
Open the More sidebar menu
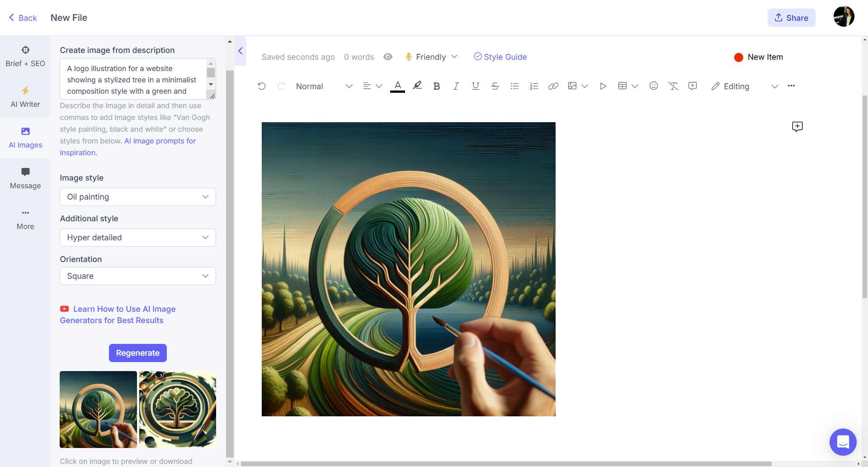pyautogui.click(x=25, y=219)
